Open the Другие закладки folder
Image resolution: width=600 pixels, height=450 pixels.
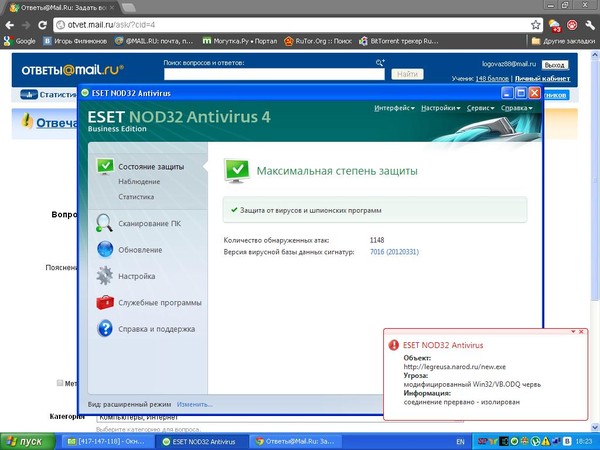[563, 41]
